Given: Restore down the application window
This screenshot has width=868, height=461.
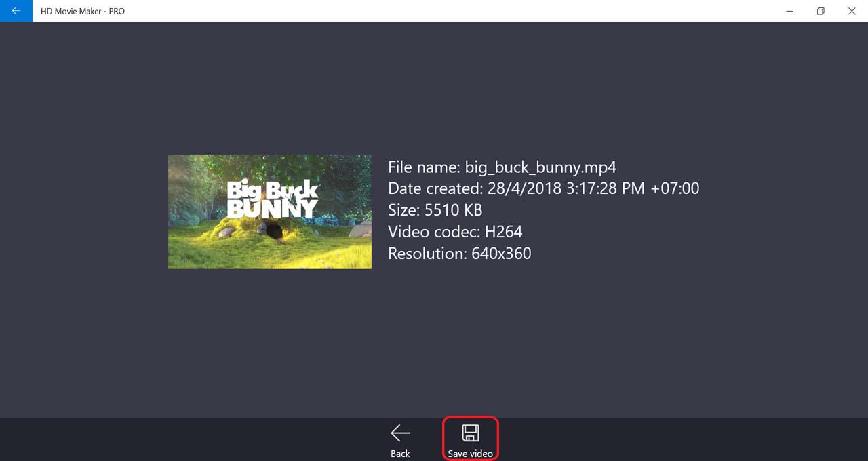Looking at the screenshot, I should click(x=821, y=11).
